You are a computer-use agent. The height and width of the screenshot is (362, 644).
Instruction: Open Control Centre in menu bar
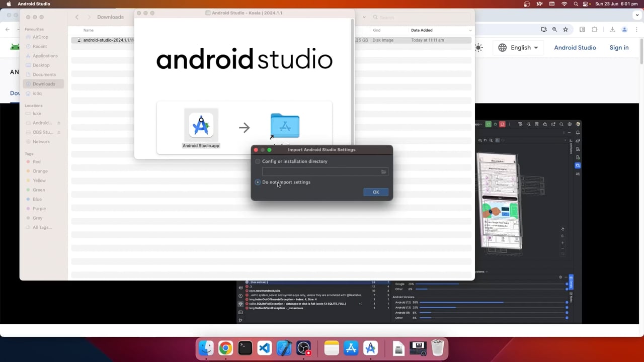click(x=586, y=4)
